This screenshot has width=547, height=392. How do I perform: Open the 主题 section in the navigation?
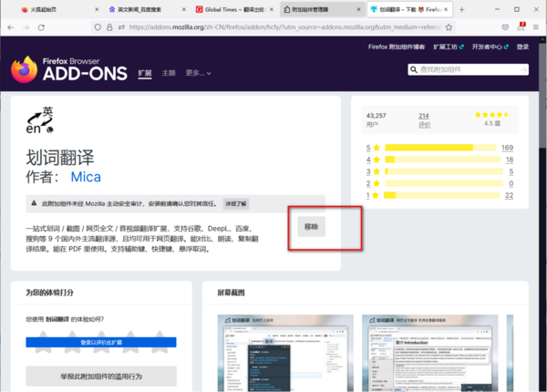point(169,72)
